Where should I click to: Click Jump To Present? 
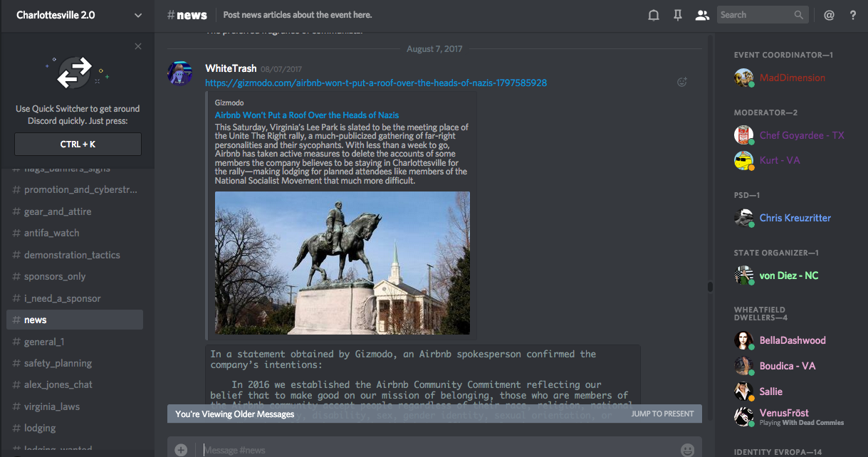click(x=662, y=414)
